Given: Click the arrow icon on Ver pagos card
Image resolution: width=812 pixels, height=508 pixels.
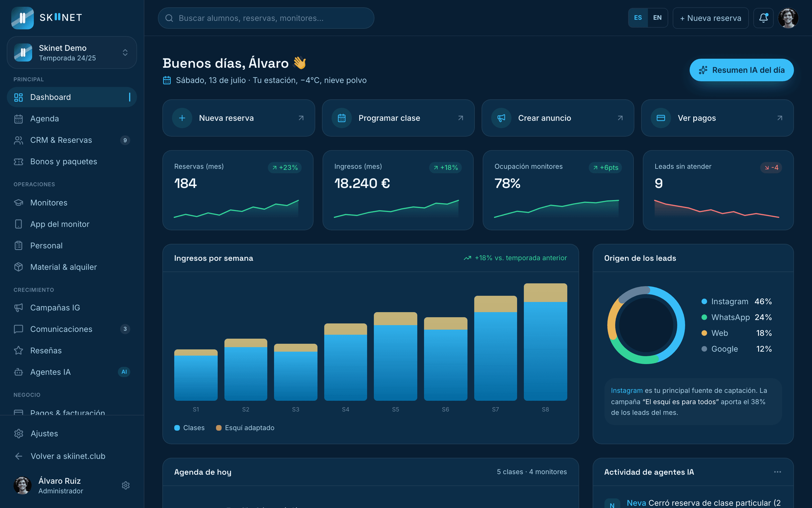Looking at the screenshot, I should point(780,118).
